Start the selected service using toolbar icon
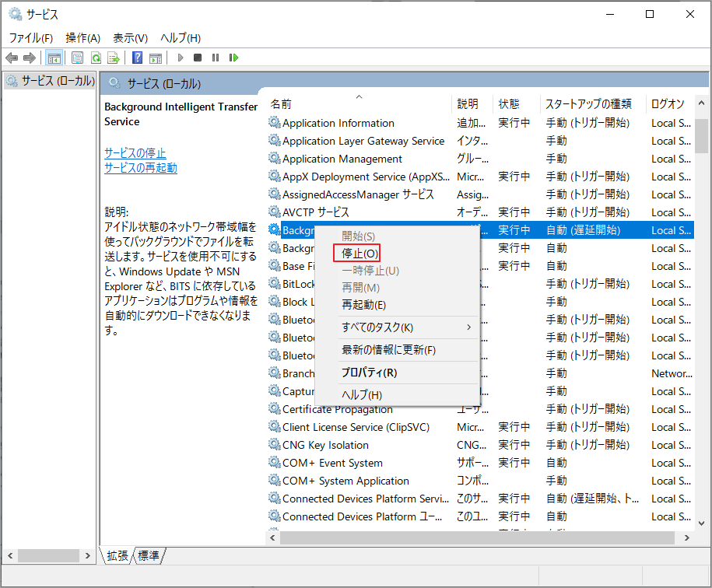Viewport: 712px width, 588px height. click(180, 57)
